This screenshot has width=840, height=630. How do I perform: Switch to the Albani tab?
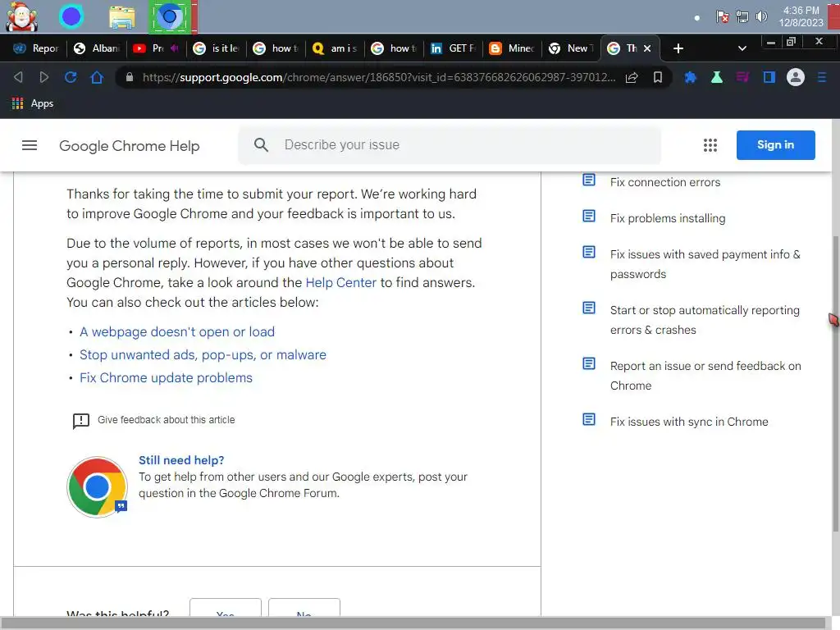click(97, 48)
